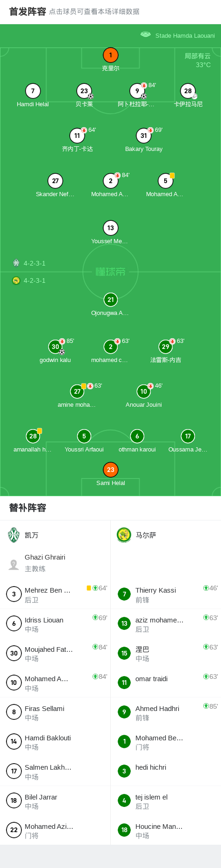Tap player 28 卡伊拉马尼 circle
Screen dimensions: 221x868
pyautogui.click(x=188, y=91)
